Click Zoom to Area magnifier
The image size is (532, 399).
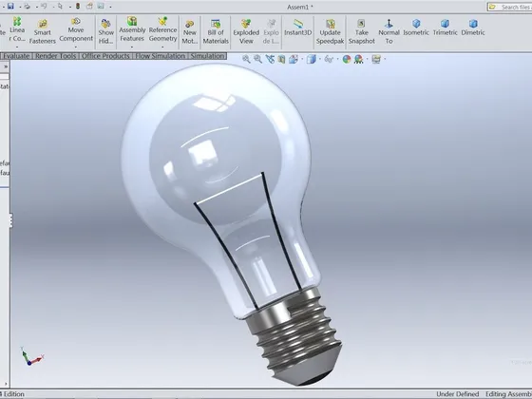(257, 59)
